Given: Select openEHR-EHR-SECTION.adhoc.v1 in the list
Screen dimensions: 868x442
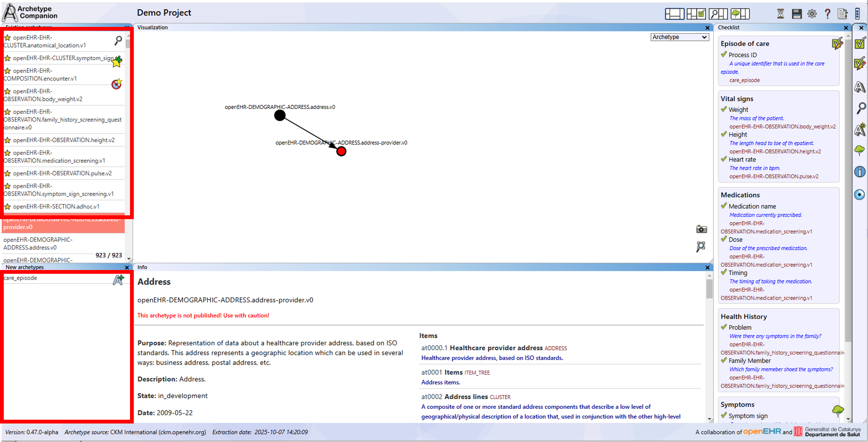Looking at the screenshot, I should click(x=56, y=206).
